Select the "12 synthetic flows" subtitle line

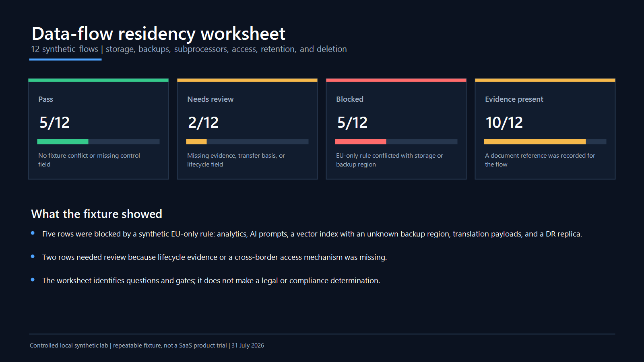coord(189,49)
